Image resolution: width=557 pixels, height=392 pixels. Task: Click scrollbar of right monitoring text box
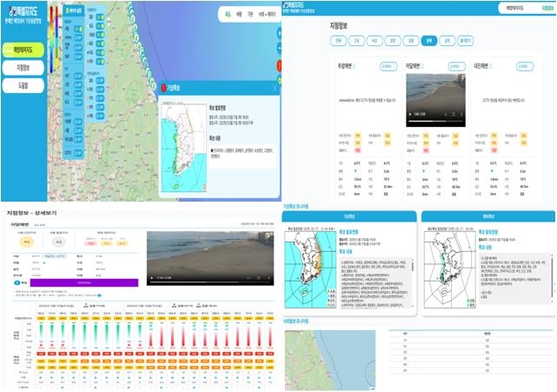[553, 280]
